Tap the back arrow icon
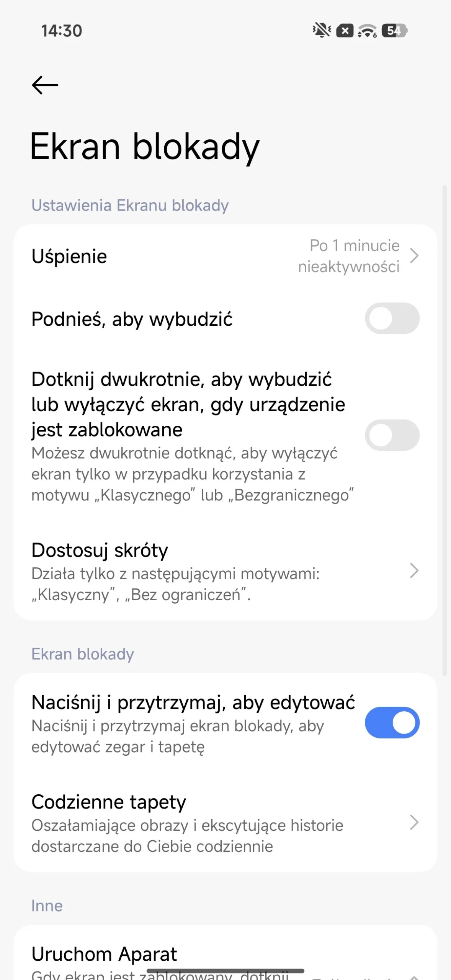Screen dimensions: 451x980 tap(45, 85)
